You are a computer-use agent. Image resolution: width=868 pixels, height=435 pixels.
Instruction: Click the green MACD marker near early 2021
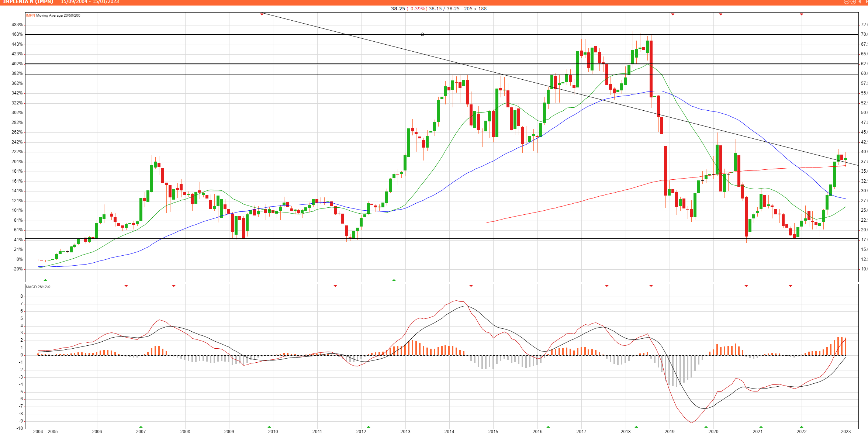click(x=761, y=427)
